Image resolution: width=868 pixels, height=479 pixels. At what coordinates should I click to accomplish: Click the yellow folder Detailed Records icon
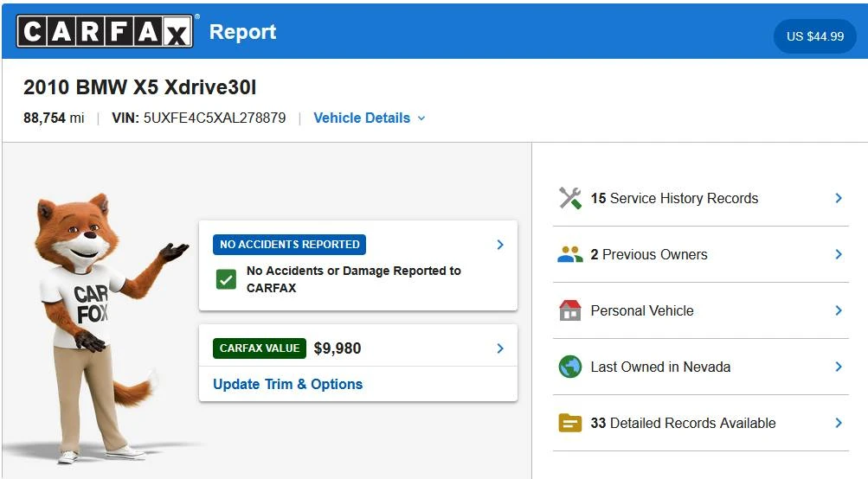[569, 423]
